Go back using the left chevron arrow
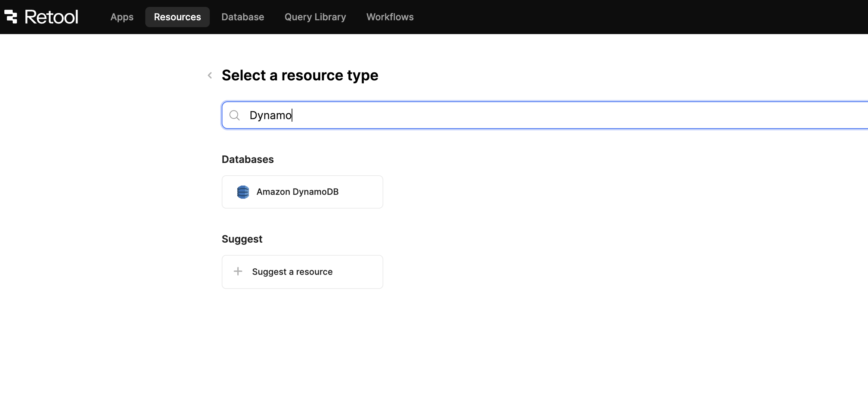Image resolution: width=868 pixels, height=407 pixels. point(210,75)
